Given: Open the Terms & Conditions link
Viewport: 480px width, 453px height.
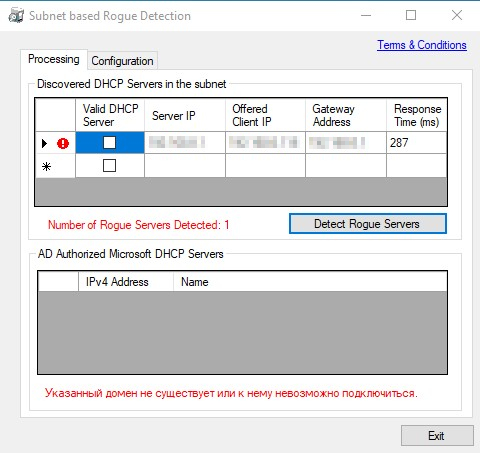Looking at the screenshot, I should click(x=422, y=45).
